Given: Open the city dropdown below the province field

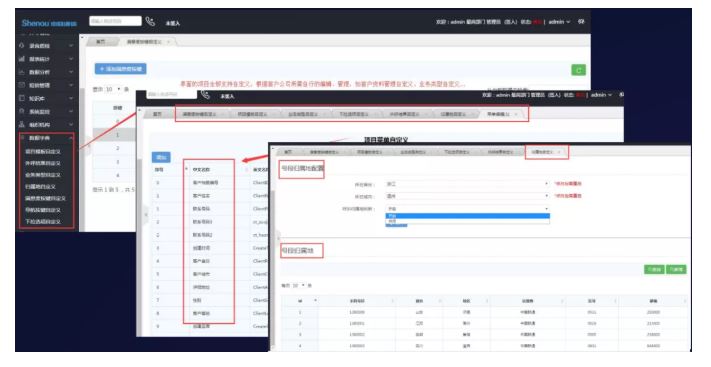Looking at the screenshot, I should [467, 196].
